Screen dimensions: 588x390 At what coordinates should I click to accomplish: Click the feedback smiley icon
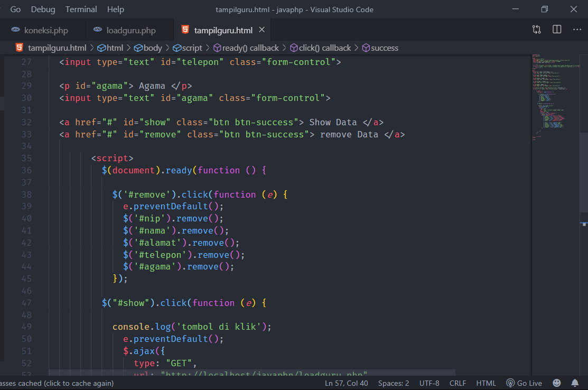pos(557,383)
